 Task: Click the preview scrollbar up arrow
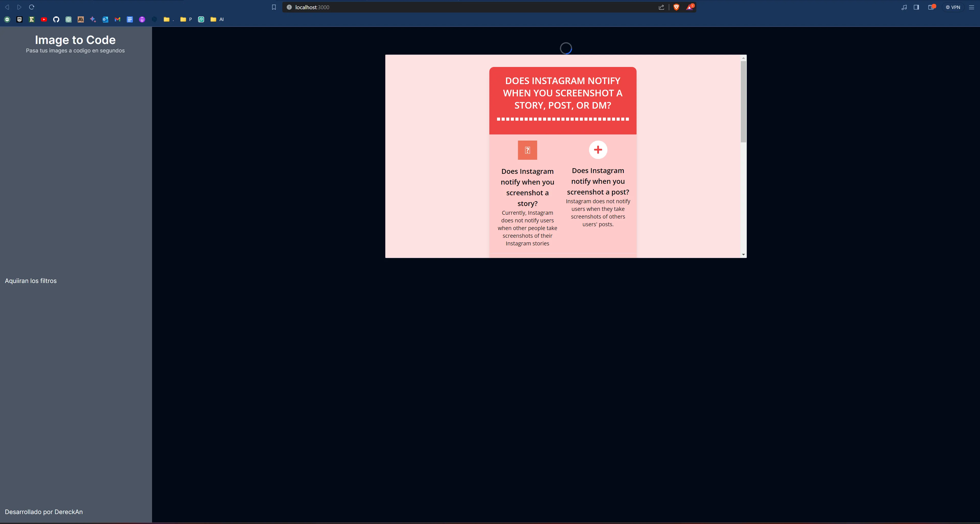pyautogui.click(x=743, y=58)
